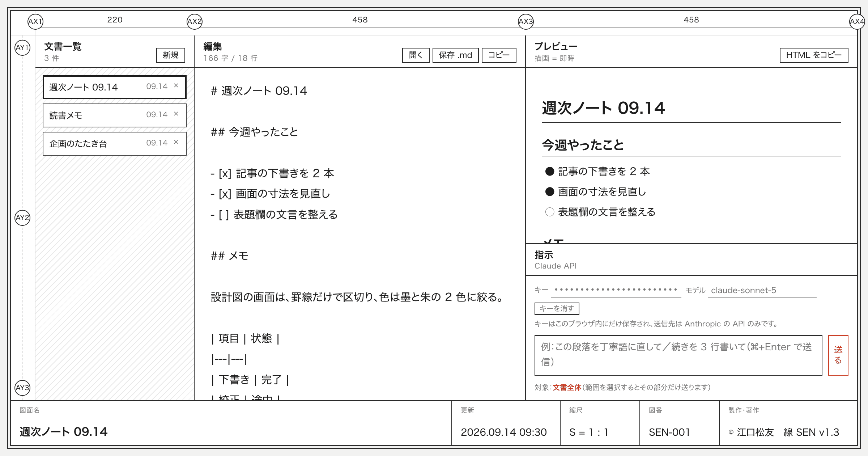Check the 表題欄の文言を整える task
Screen dimensions: 868x456
coord(550,212)
